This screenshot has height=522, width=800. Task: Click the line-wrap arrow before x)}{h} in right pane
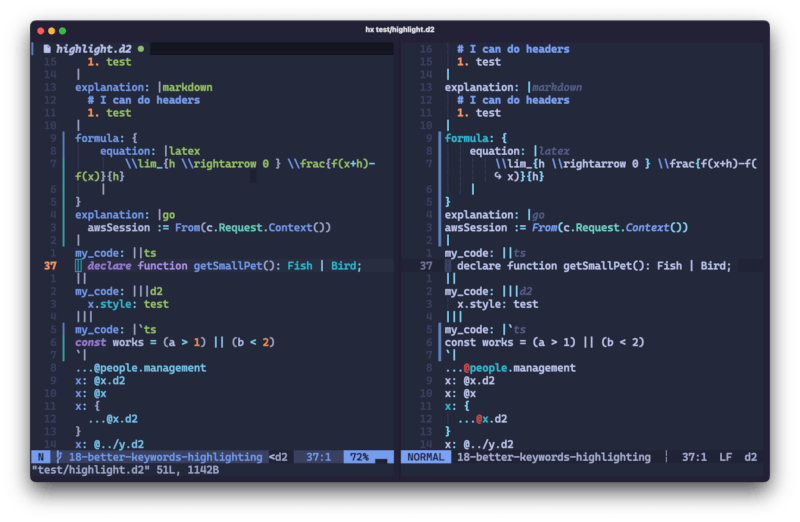(x=498, y=177)
